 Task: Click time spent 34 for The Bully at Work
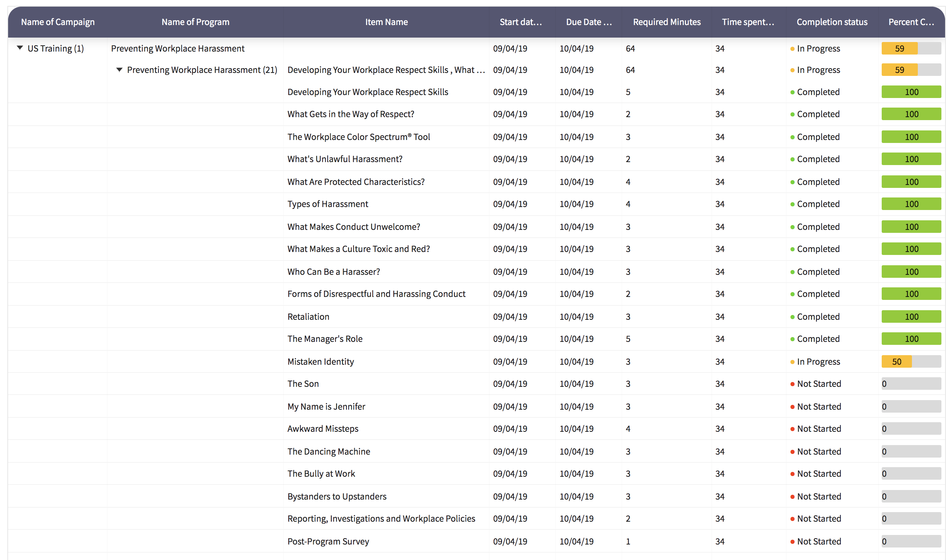click(720, 473)
